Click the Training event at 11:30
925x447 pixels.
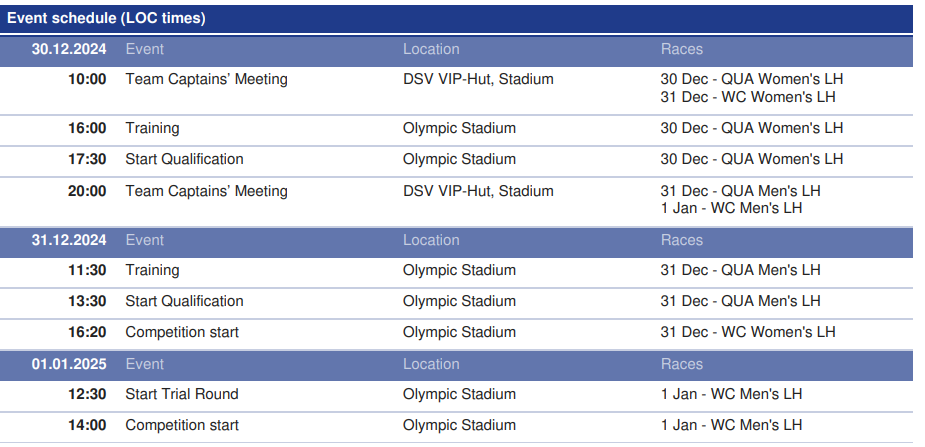click(x=152, y=270)
